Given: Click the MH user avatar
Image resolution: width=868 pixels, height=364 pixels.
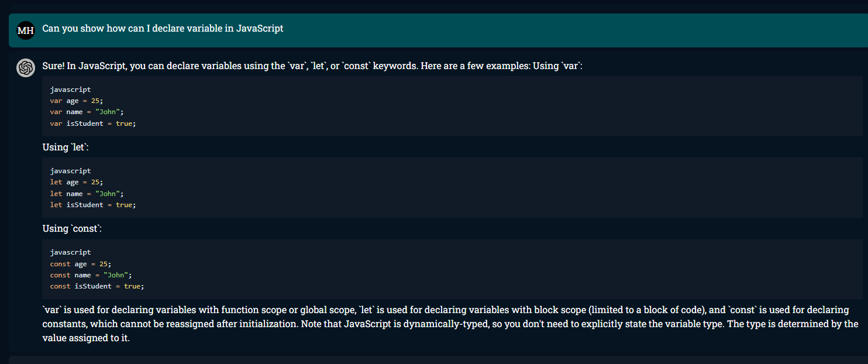Looking at the screenshot, I should (x=26, y=30).
